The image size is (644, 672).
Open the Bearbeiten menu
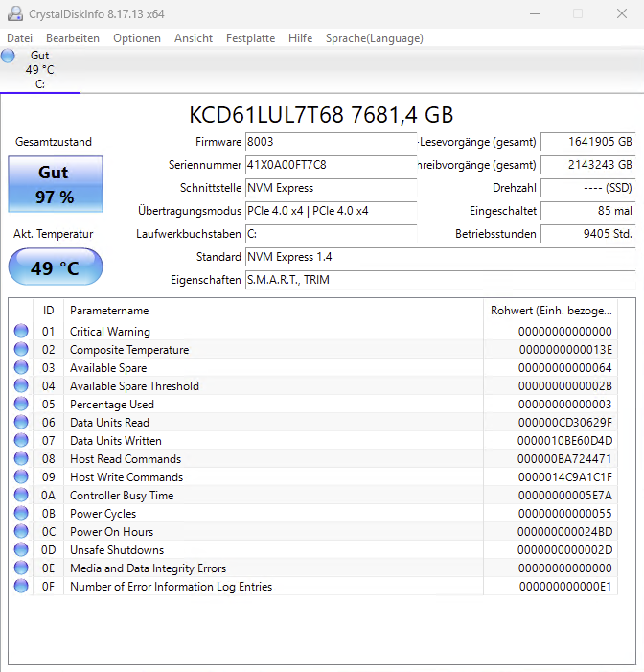73,38
